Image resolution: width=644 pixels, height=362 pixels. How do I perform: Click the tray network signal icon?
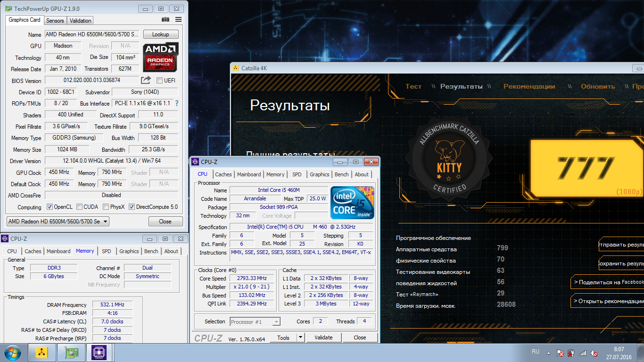click(583, 353)
